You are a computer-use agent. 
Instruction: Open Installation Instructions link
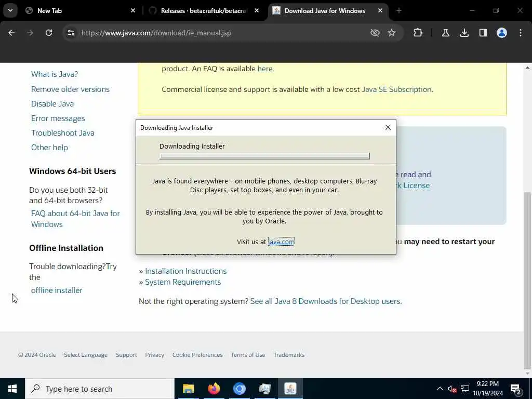click(x=185, y=271)
